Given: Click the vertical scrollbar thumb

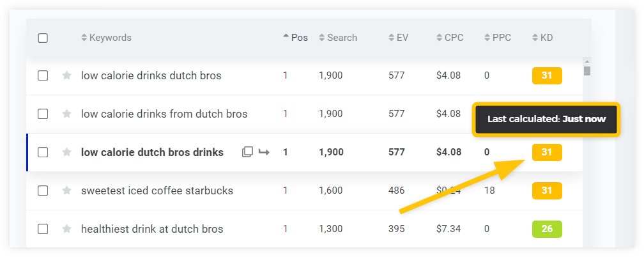Looking at the screenshot, I should [587, 71].
